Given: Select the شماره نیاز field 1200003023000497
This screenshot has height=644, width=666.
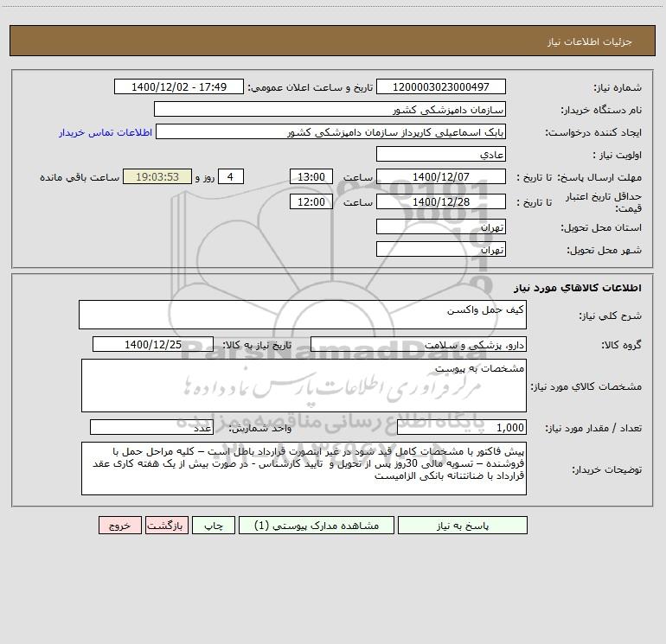Looking at the screenshot, I should 441,86.
